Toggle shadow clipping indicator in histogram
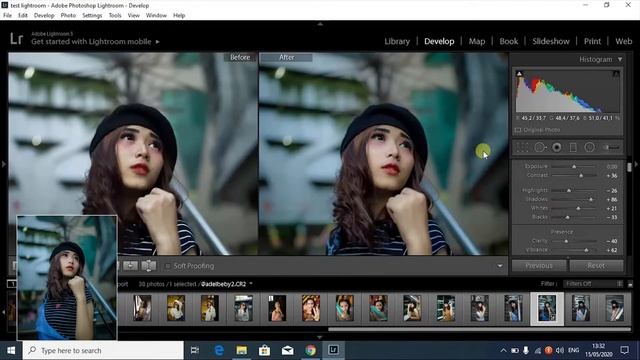The width and height of the screenshot is (640, 360). (519, 74)
